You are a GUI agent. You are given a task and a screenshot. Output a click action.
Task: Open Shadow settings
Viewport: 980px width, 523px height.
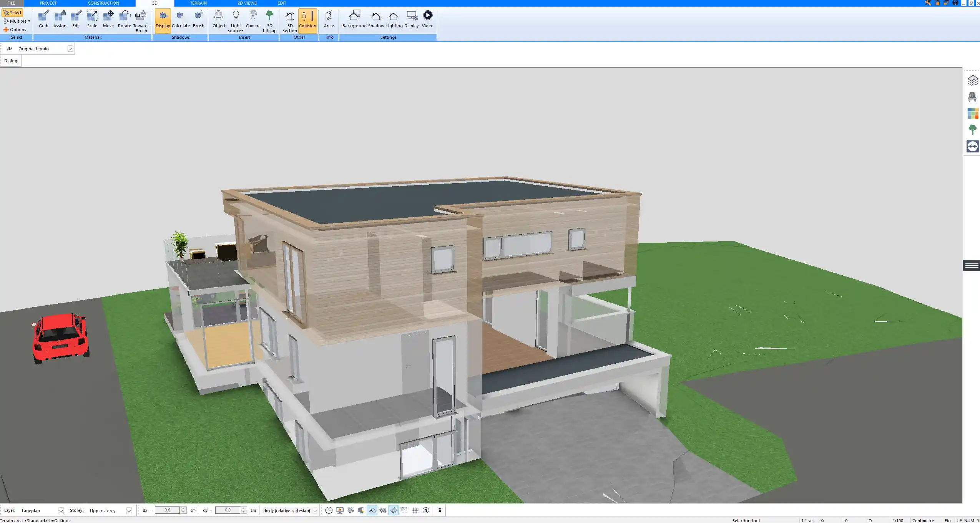coord(376,19)
